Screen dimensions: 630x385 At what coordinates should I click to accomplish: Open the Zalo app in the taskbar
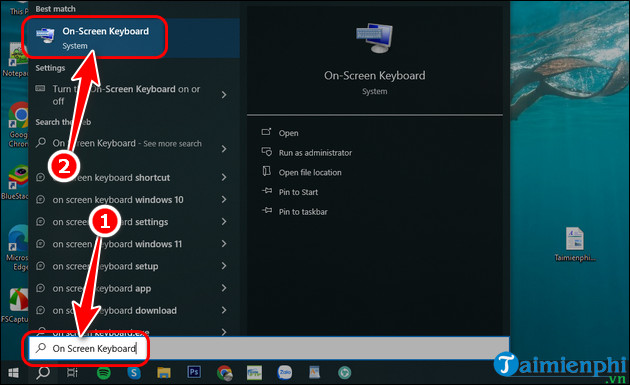pyautogui.click(x=284, y=373)
